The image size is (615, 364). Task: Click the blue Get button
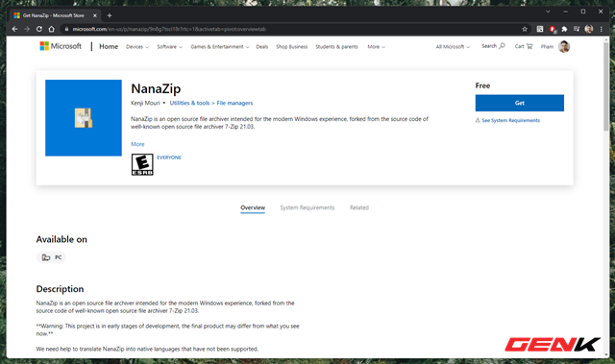point(520,103)
